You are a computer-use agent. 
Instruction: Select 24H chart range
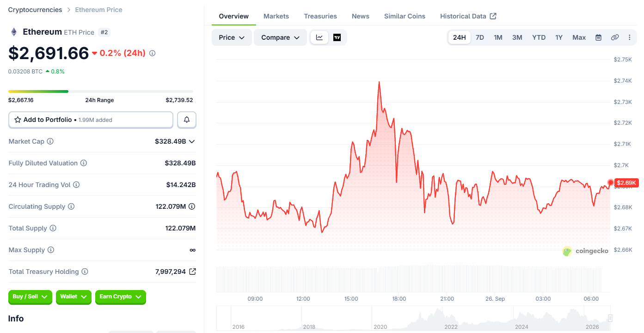coord(460,37)
